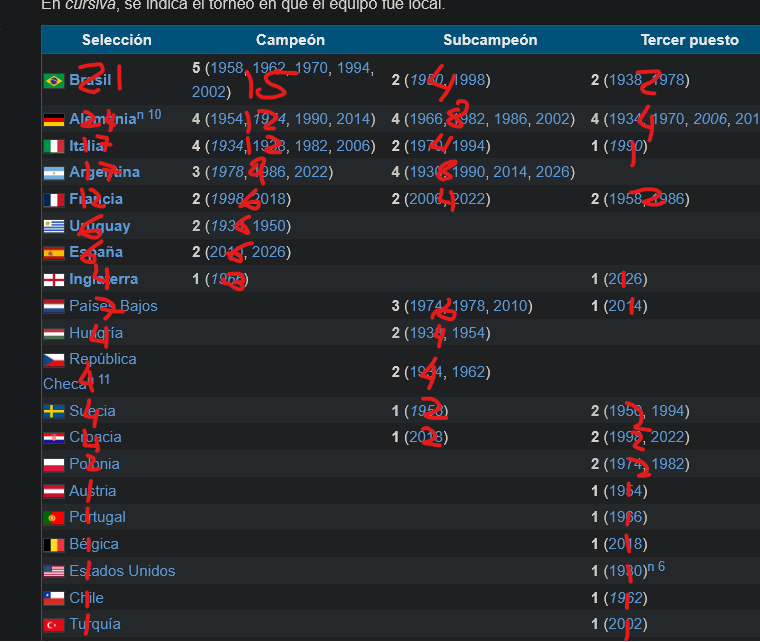Open 2006 link in Alemania third place years

[710, 119]
